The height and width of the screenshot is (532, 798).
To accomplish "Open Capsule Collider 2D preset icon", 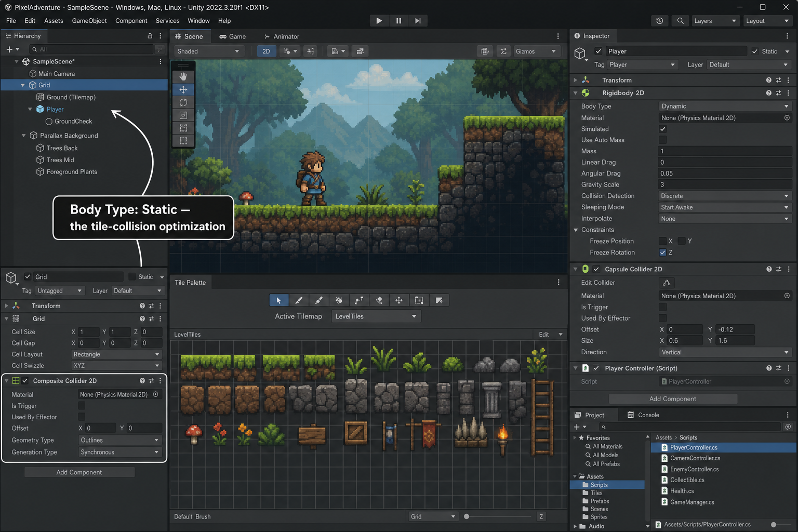I will click(x=778, y=269).
